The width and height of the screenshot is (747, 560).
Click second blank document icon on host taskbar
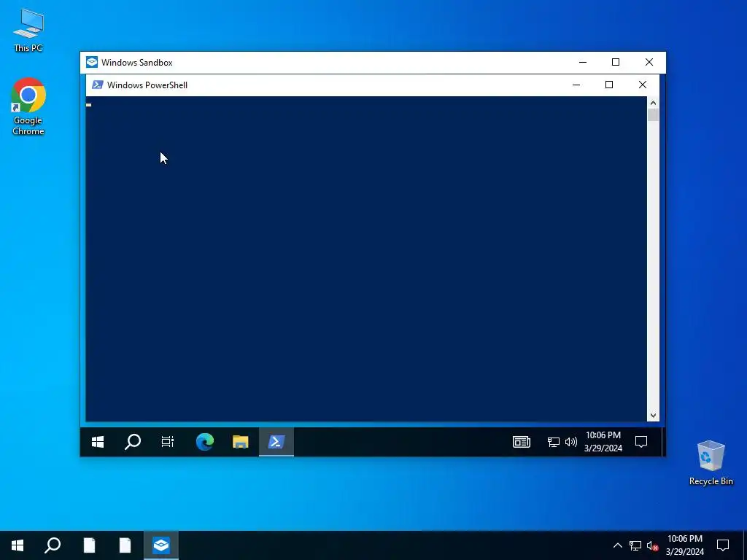[x=125, y=545]
